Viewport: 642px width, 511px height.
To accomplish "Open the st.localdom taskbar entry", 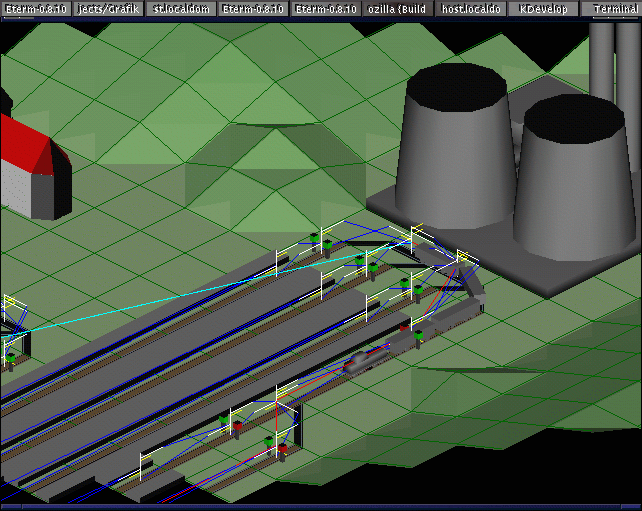I will pos(181,8).
